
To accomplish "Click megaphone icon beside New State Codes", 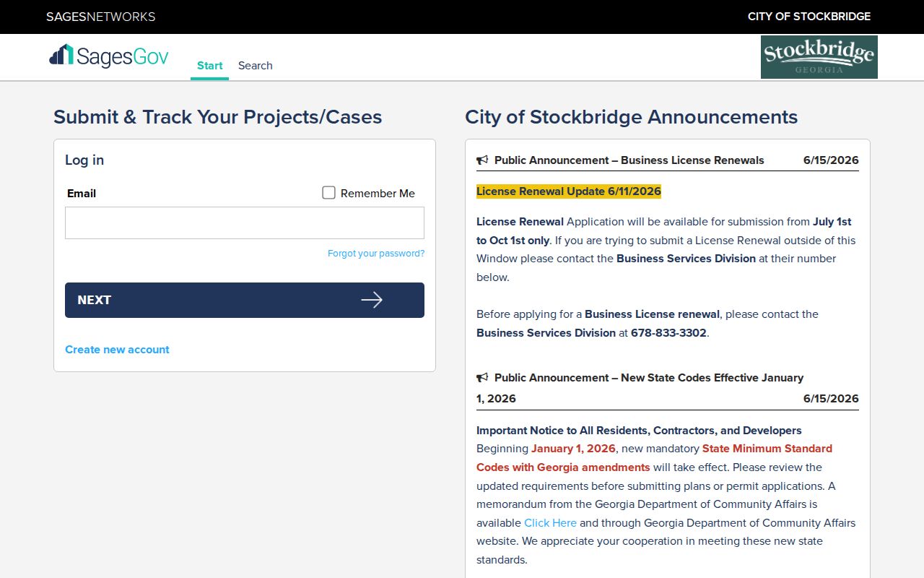I will click(483, 378).
